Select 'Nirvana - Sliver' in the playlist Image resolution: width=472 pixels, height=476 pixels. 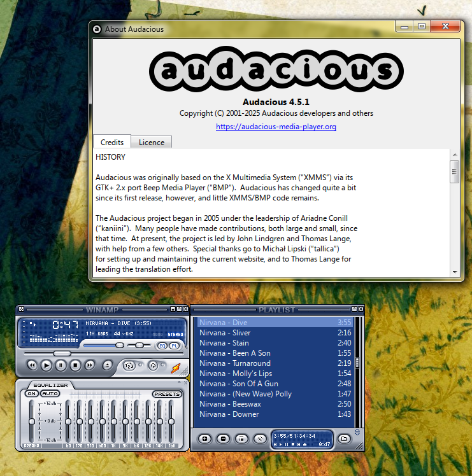[x=275, y=333]
